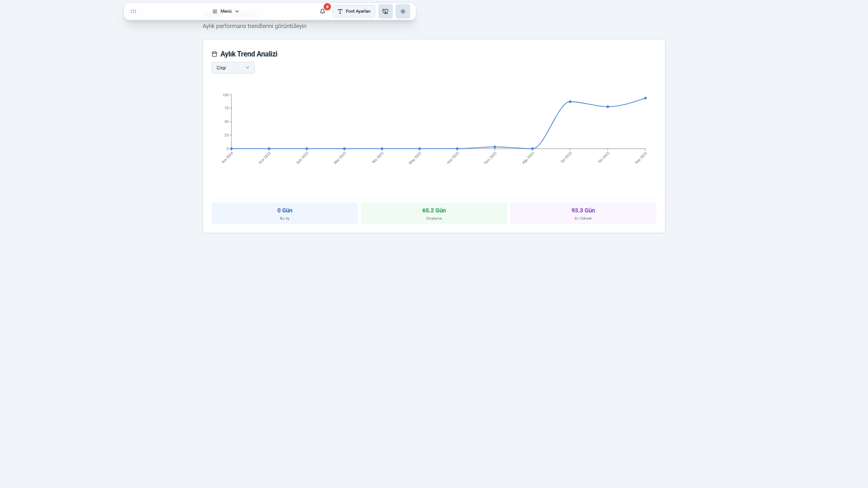Click the red notification badge showing 8
The width and height of the screenshot is (868, 488).
[326, 7]
